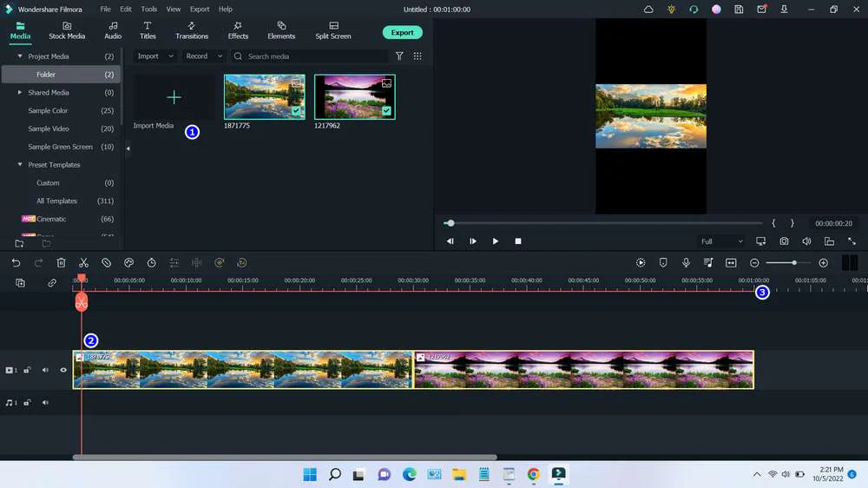This screenshot has width=868, height=488.
Task: Select the scissors split tool in the toolbar
Action: tap(83, 263)
